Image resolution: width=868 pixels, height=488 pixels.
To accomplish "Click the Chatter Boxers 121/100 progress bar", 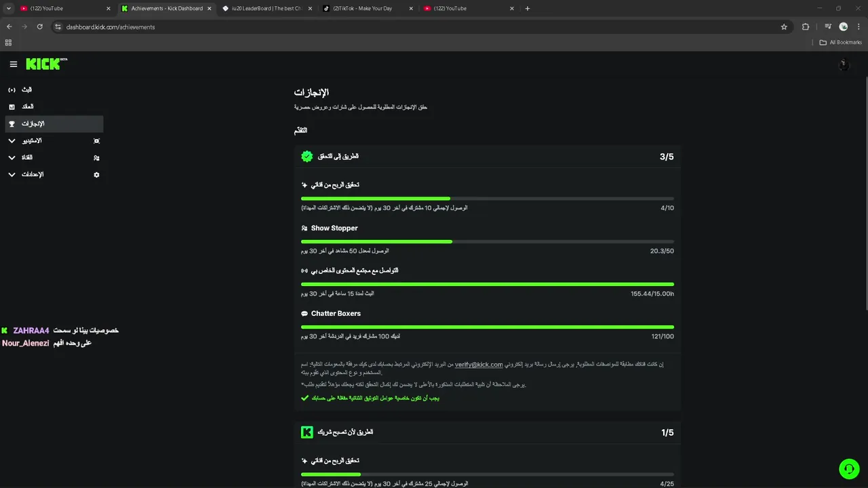I will pyautogui.click(x=488, y=327).
